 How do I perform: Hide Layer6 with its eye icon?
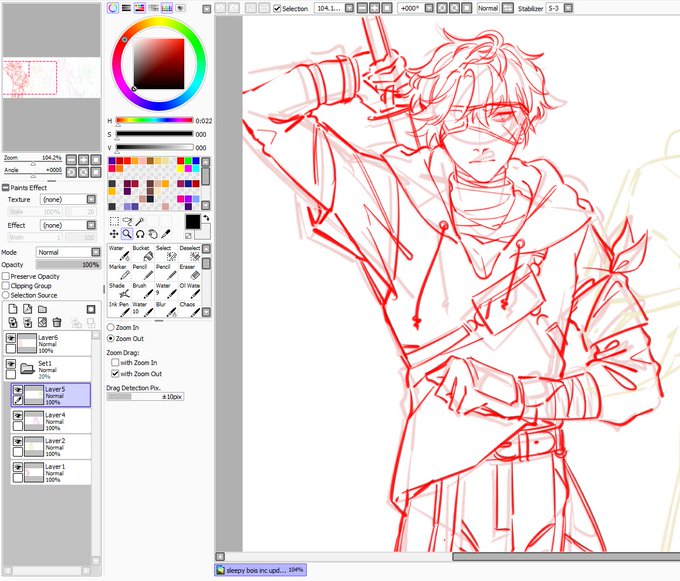[11, 338]
